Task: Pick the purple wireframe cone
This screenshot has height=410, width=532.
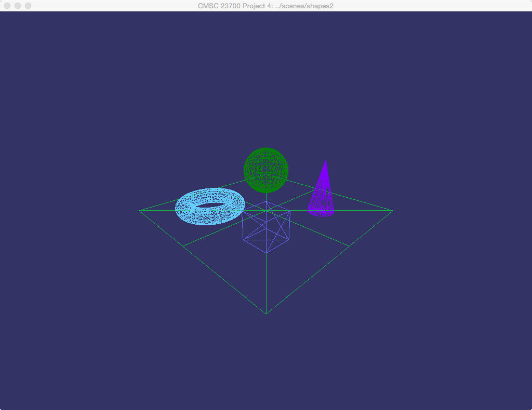Action: (x=322, y=195)
